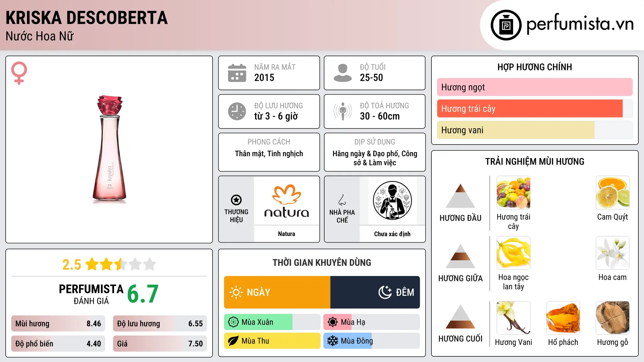Image resolution: width=644 pixels, height=362 pixels.
Task: Click the sun icon on Ngày
Action: 236,292
